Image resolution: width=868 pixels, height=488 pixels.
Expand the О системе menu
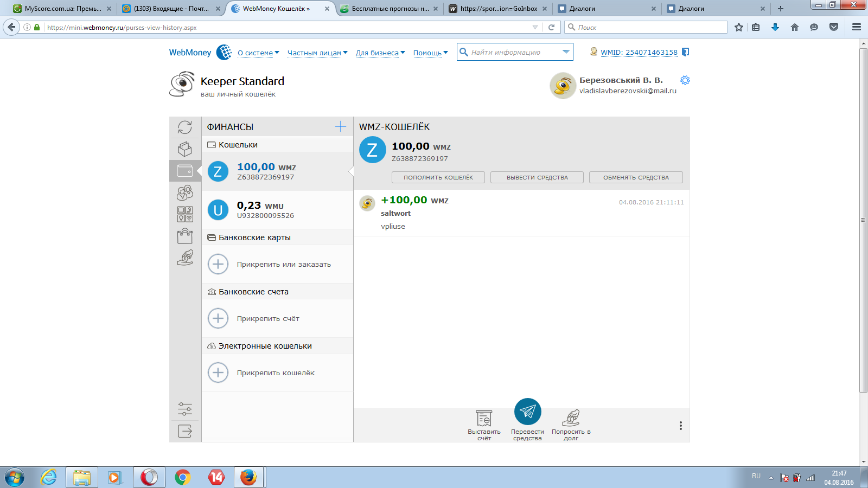258,53
